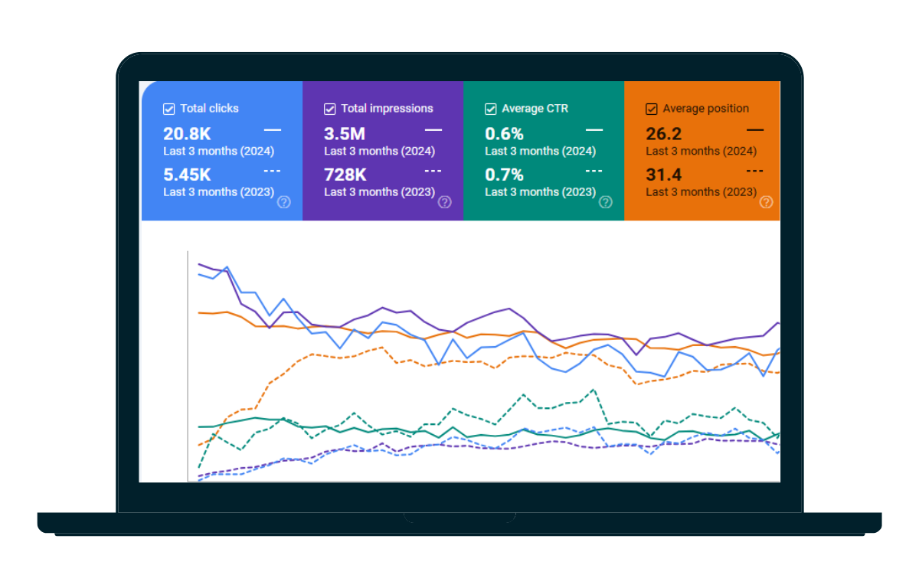Select the solid 2024 line indicator for Average position

pos(755,129)
